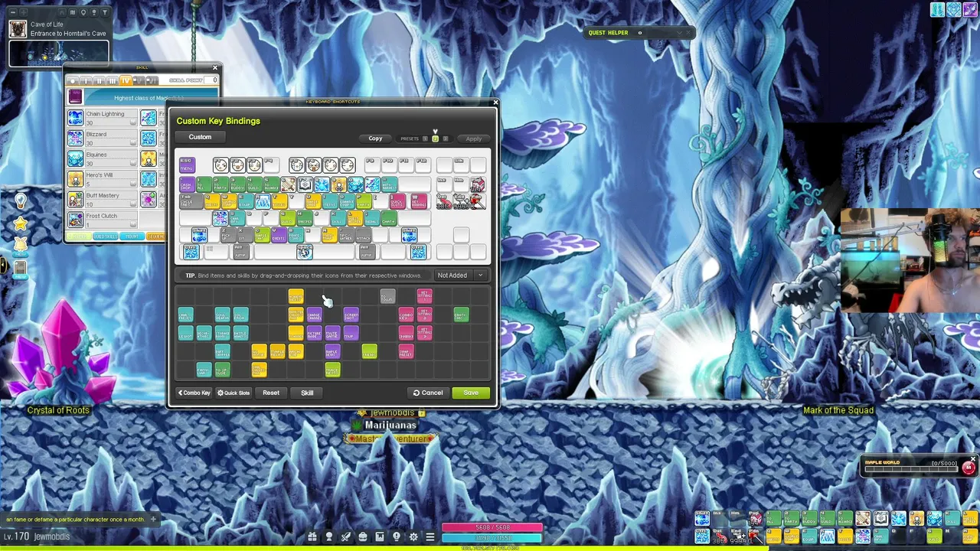Click the pink HP bar
Screen dimensions: 980x551
coord(492,527)
